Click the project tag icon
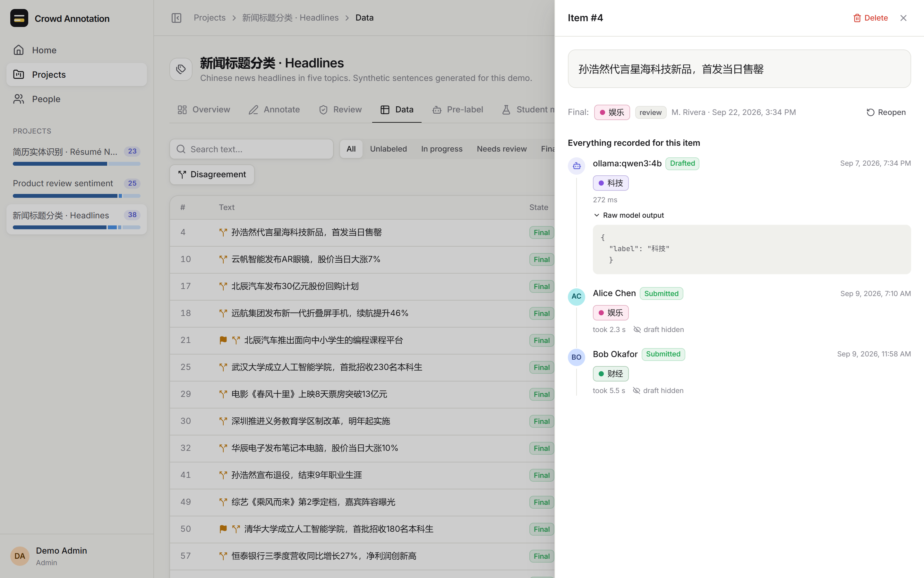This screenshot has height=578, width=924. click(181, 69)
